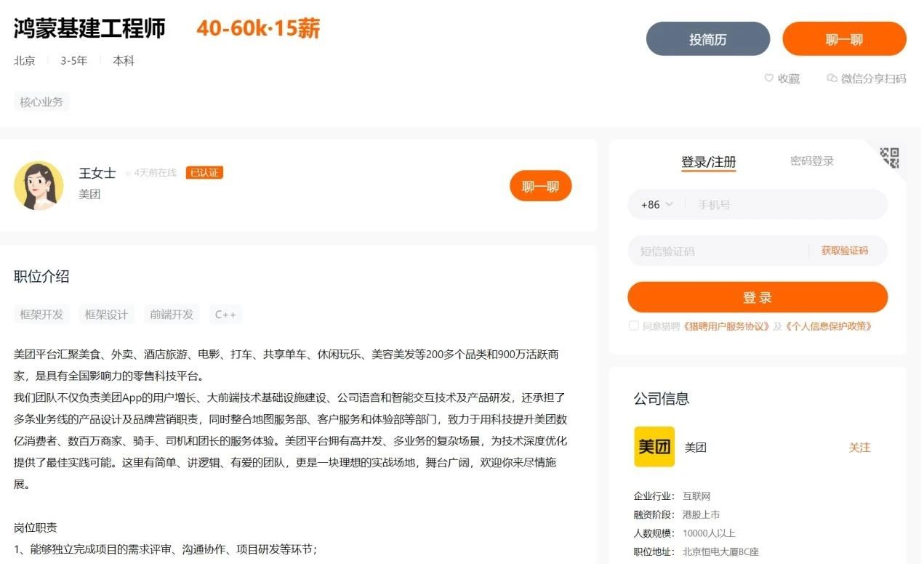Image resolution: width=924 pixels, height=566 pixels.
Task: Click the 已认证 verification badge
Action: tap(204, 173)
